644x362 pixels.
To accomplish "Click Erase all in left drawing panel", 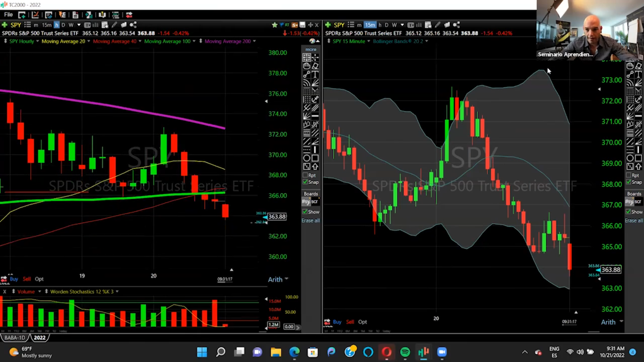I will tap(310, 221).
